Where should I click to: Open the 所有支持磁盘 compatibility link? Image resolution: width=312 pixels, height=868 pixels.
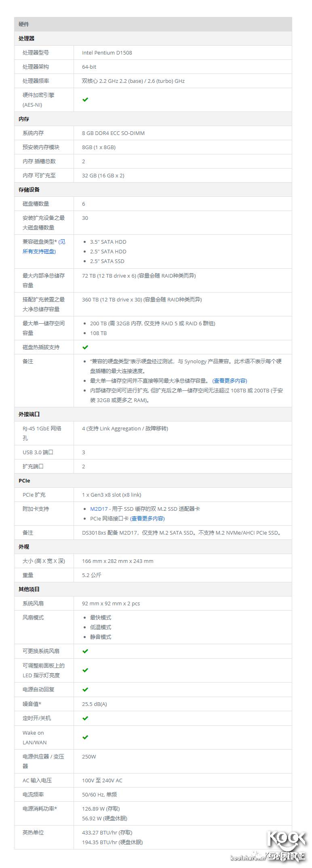44,246
